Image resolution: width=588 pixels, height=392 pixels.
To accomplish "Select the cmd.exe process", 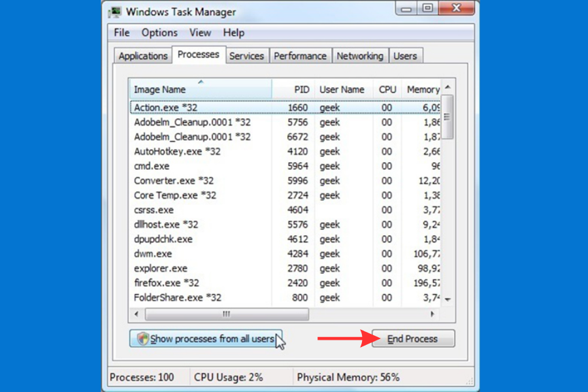I will [x=152, y=166].
